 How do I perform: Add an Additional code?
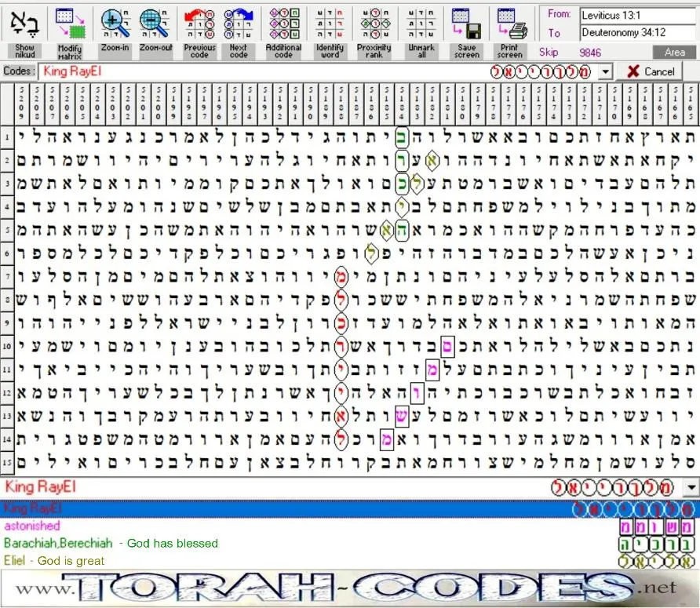[x=283, y=33]
